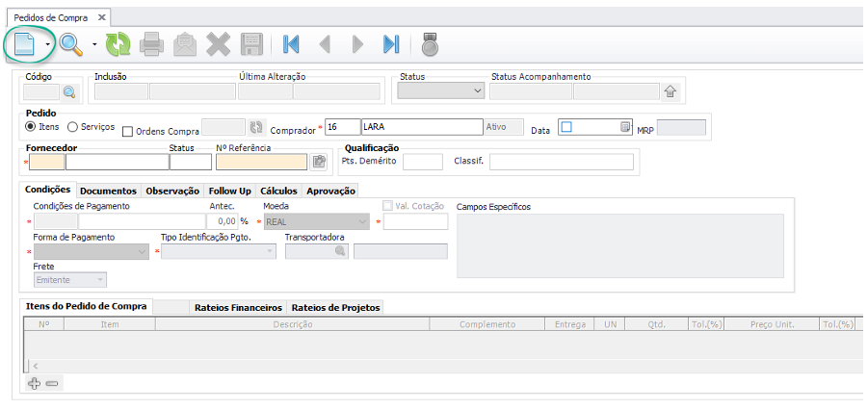Screen dimensions: 868x409
Task: Open the calendar picker in Data field
Action: point(624,127)
